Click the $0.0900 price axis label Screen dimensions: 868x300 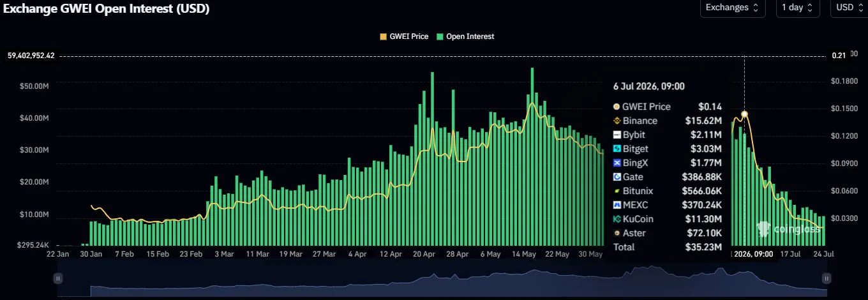tap(844, 163)
